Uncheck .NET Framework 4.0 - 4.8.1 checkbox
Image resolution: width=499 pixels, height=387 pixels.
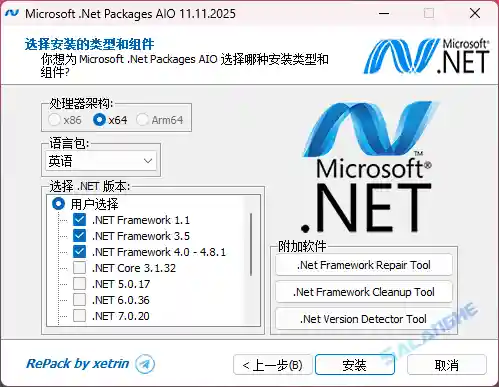pyautogui.click(x=79, y=252)
